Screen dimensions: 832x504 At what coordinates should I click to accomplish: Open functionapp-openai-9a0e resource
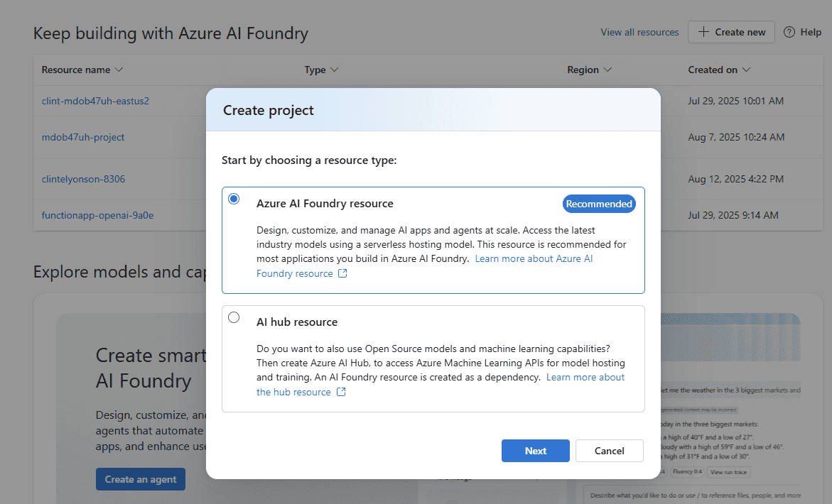pos(97,215)
